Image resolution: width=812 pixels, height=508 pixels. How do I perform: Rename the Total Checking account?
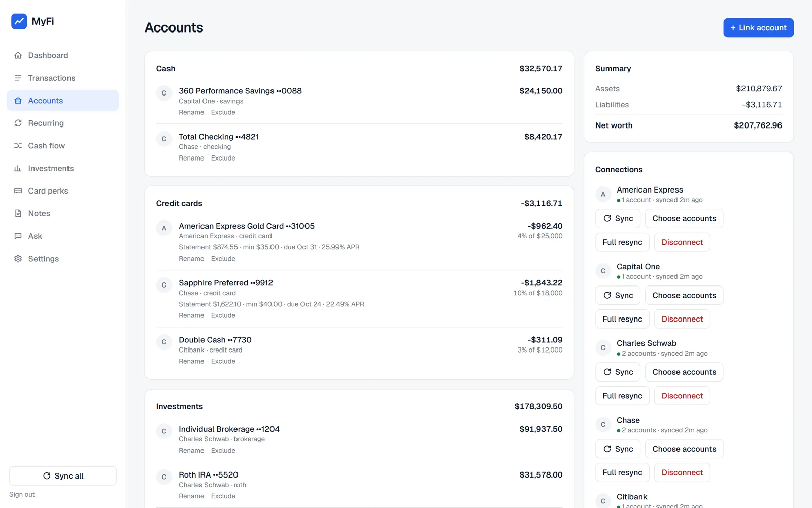tap(191, 158)
